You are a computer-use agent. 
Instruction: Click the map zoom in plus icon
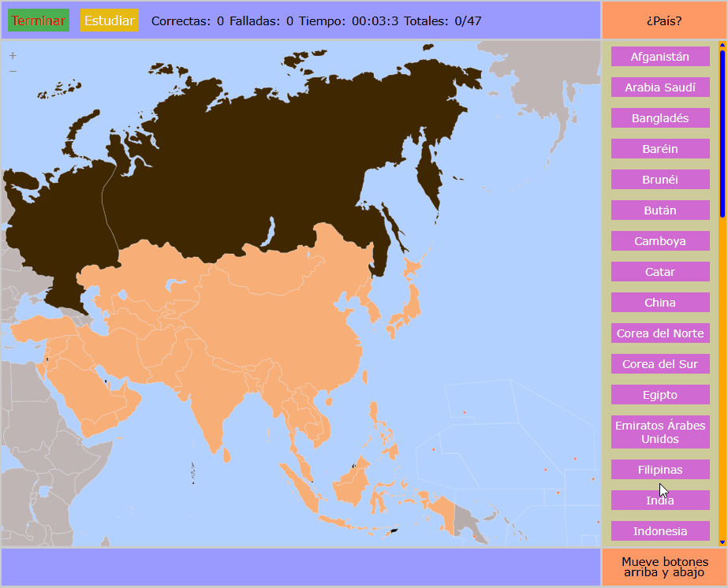click(x=13, y=56)
